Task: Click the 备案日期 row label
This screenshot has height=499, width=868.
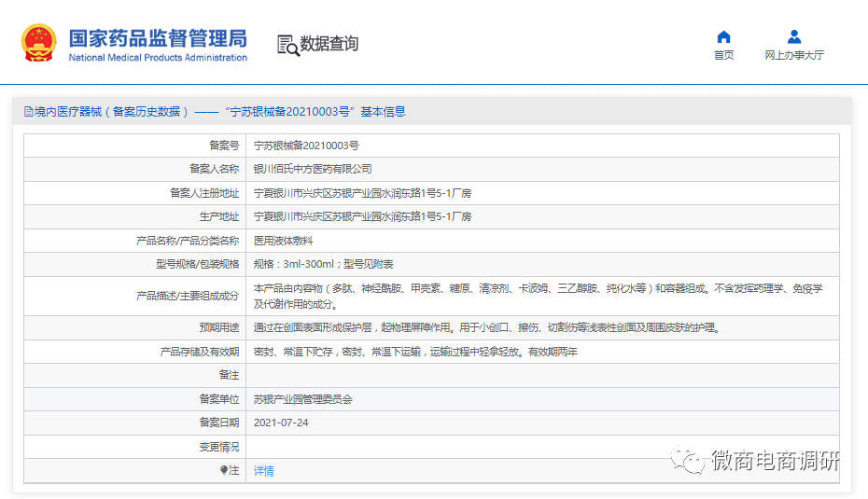Action: coord(219,423)
